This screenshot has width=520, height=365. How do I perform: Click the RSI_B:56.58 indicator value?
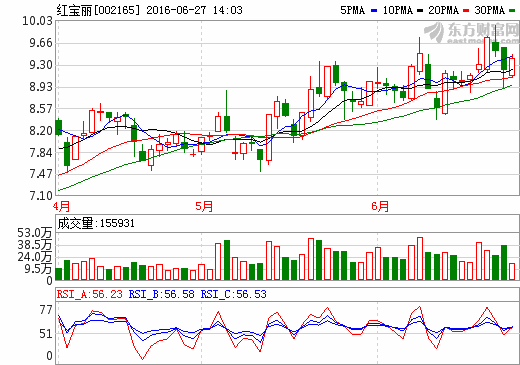(x=162, y=294)
